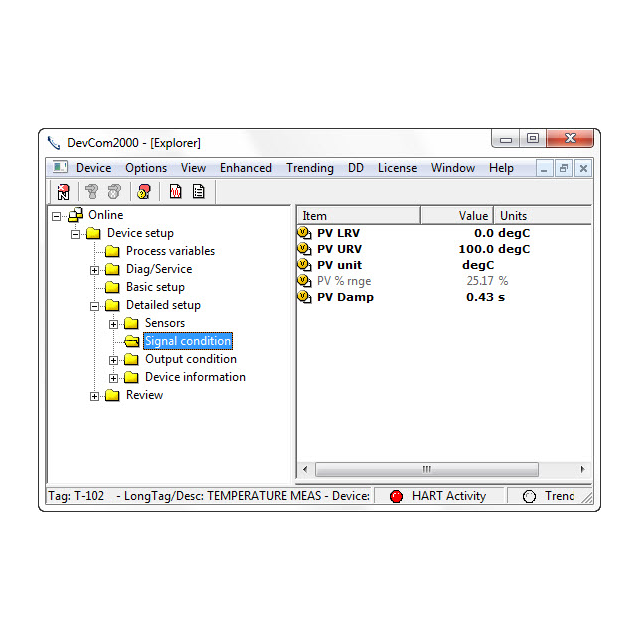
Task: Click the Tag: T-102 status bar text
Action: tap(76, 496)
